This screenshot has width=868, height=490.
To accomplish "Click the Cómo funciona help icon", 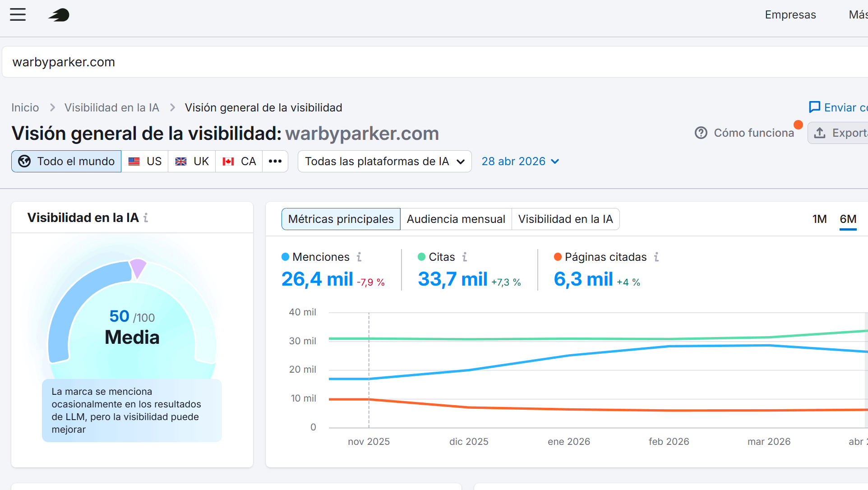I will pyautogui.click(x=701, y=133).
